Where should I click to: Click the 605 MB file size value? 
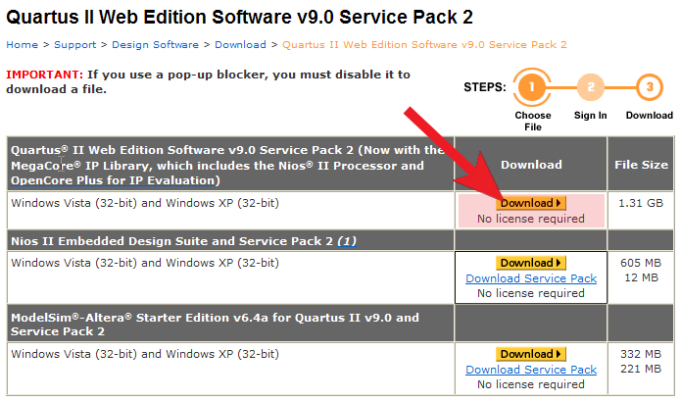click(641, 263)
